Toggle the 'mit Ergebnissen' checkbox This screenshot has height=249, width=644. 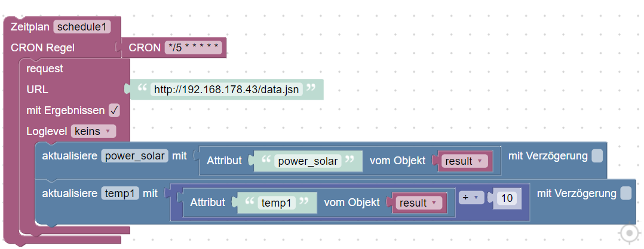[115, 110]
